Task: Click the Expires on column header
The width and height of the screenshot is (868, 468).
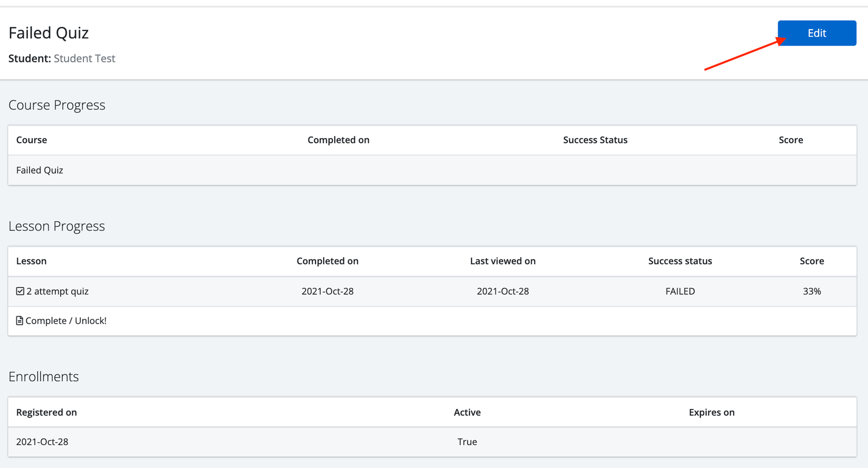Action: point(711,413)
